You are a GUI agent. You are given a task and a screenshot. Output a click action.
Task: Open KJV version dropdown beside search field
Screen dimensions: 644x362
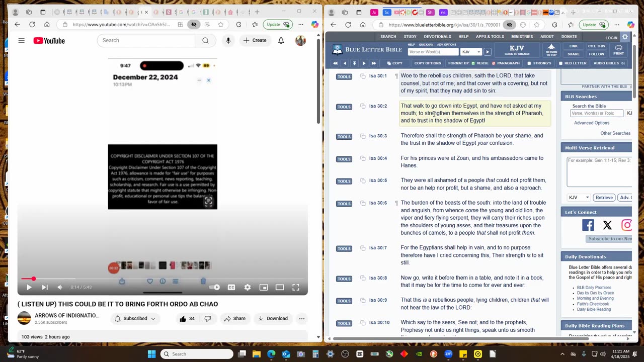pos(471,52)
